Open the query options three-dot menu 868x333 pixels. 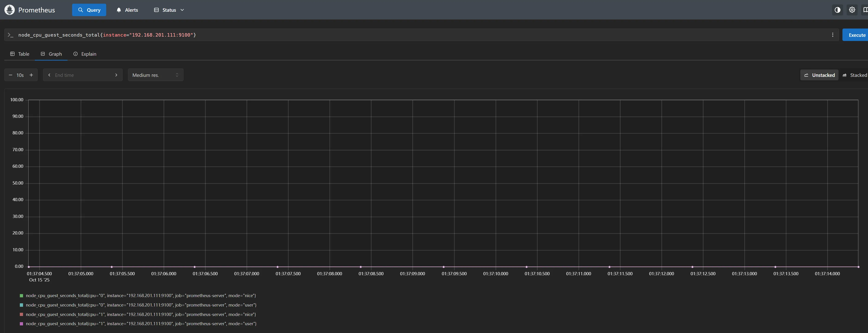coord(833,35)
